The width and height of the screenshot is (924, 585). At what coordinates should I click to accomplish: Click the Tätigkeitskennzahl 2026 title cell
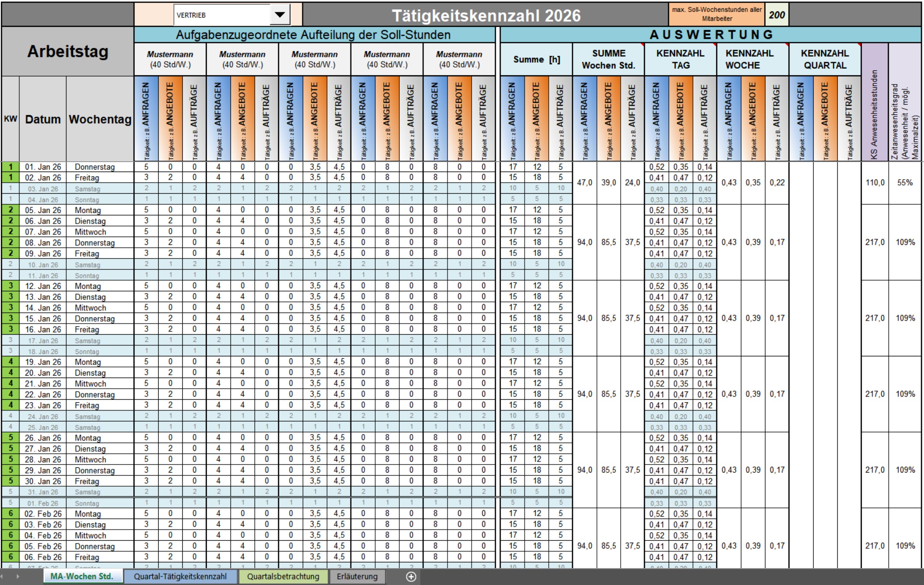[x=486, y=15]
